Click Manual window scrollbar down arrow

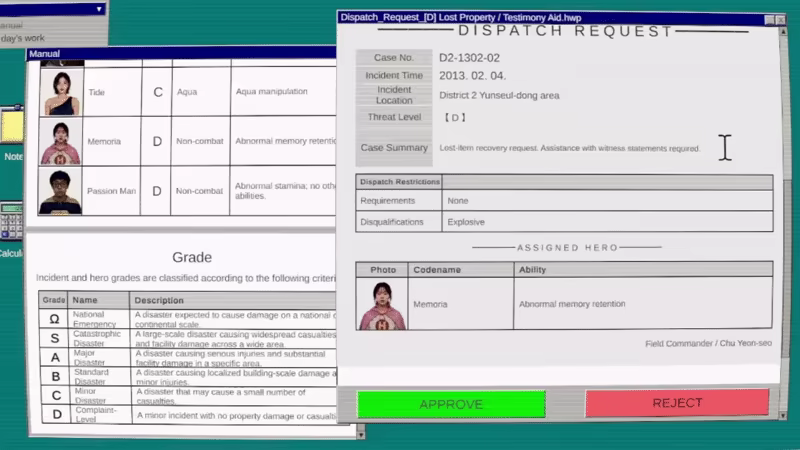[x=361, y=435]
